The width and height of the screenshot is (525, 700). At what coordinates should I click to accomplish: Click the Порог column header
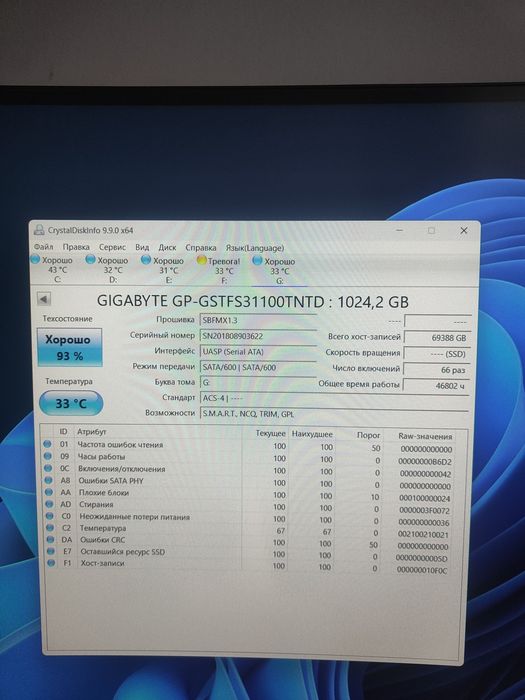coord(368,435)
